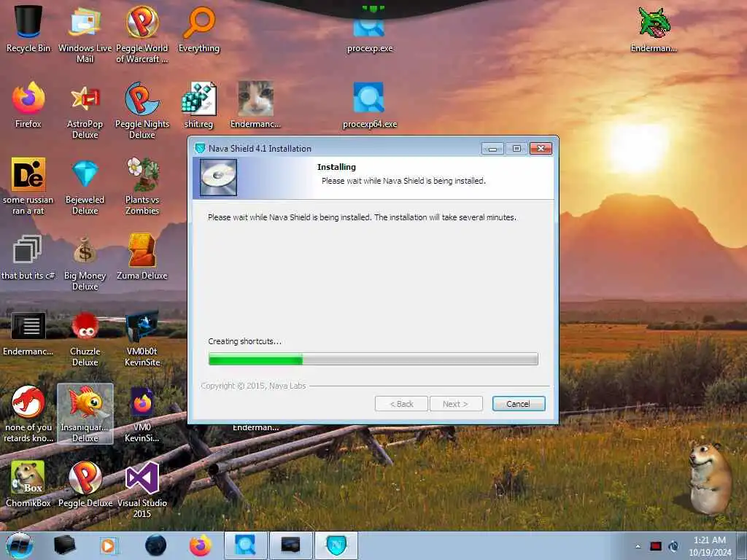This screenshot has height=560, width=747.
Task: Select 'none of you retards kno...' icon
Action: [x=28, y=413]
